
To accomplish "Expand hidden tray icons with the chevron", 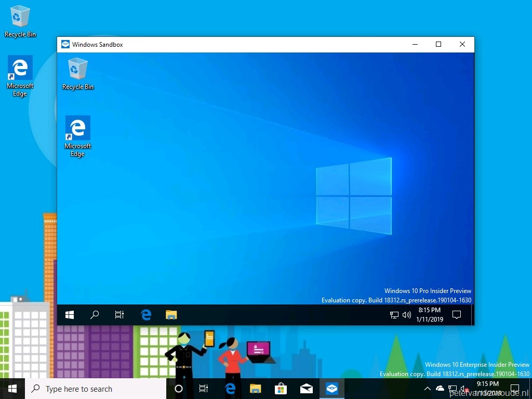I will (427, 389).
